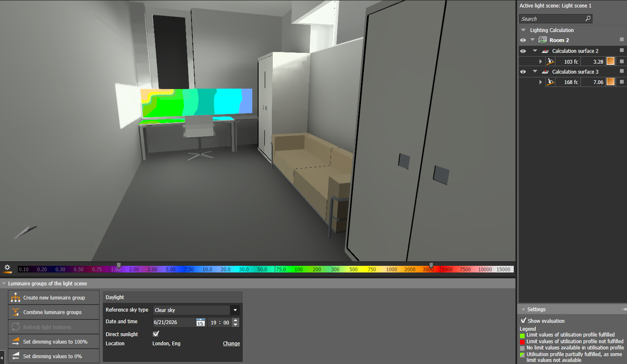Viewport: 627px width, 364px height.
Task: Click perpendicular illuminance icon in 103 fc row
Action: [x=550, y=62]
